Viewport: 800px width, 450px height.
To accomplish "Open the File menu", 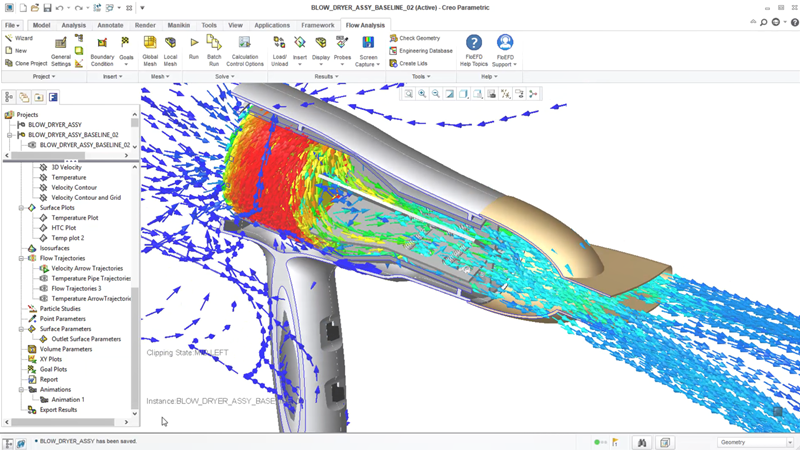I will pos(12,25).
